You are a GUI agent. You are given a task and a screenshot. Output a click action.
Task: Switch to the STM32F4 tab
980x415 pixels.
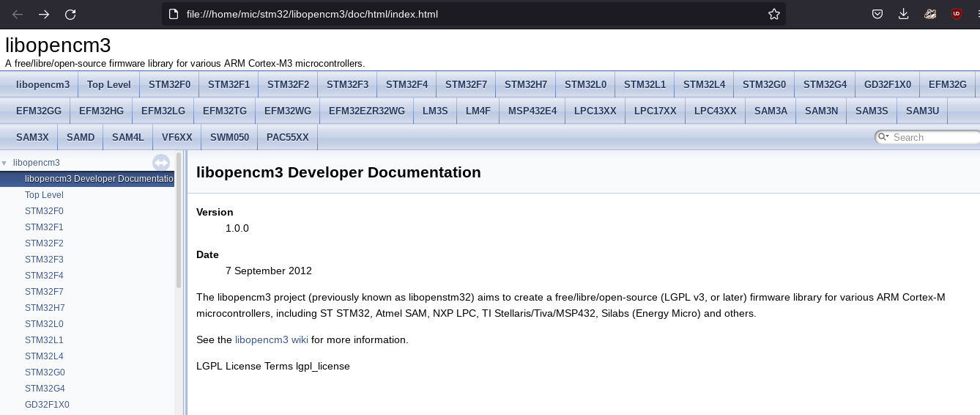[407, 84]
